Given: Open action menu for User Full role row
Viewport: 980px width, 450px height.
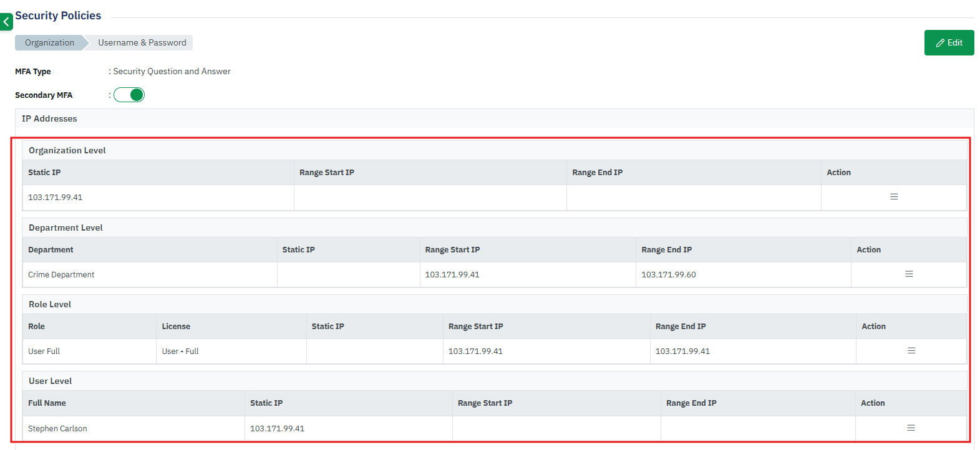Looking at the screenshot, I should click(x=911, y=351).
